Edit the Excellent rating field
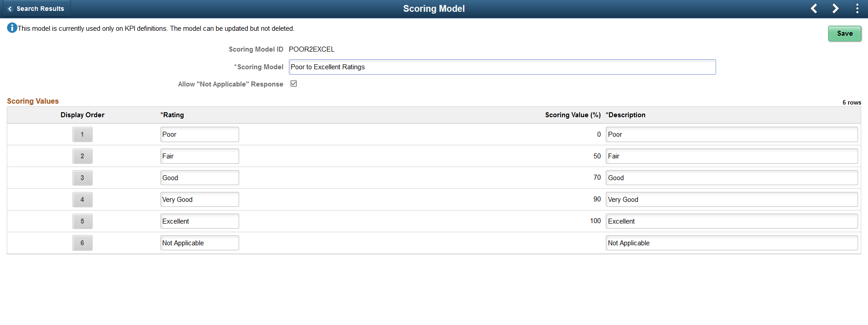This screenshot has height=325, width=868. tap(200, 221)
